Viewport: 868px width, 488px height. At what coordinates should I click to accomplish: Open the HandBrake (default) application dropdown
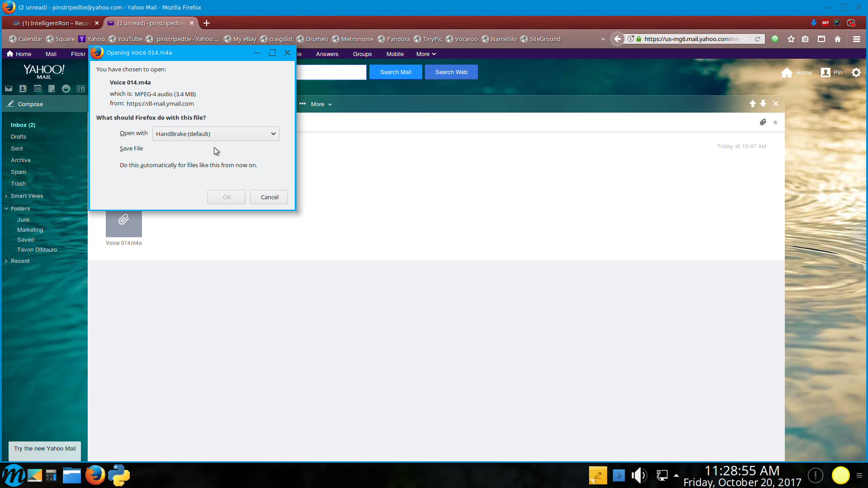tap(216, 134)
